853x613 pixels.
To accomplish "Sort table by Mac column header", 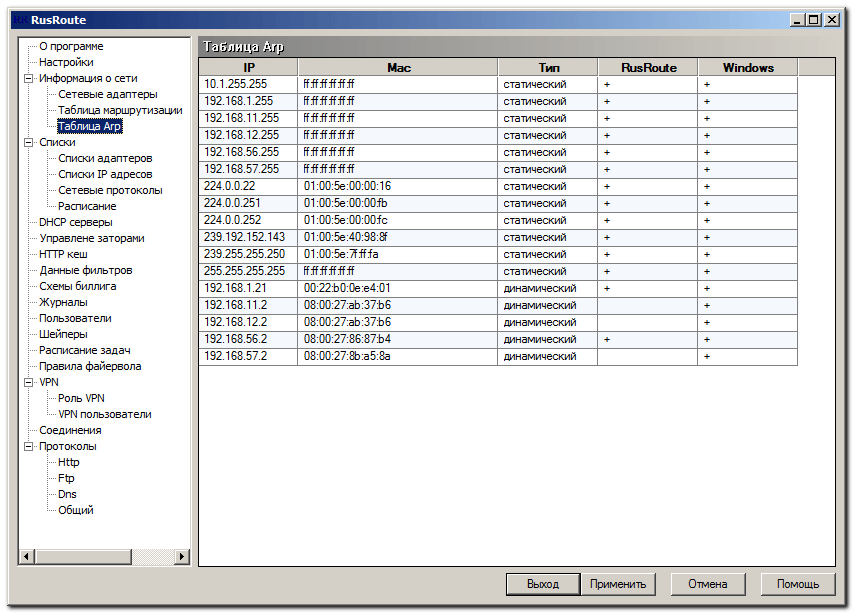I will click(x=398, y=67).
